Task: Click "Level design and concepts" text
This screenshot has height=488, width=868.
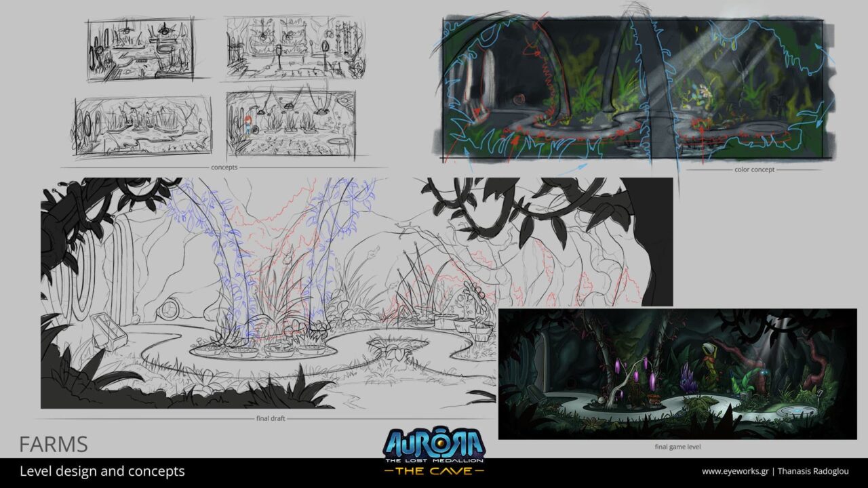Action: click(x=102, y=471)
